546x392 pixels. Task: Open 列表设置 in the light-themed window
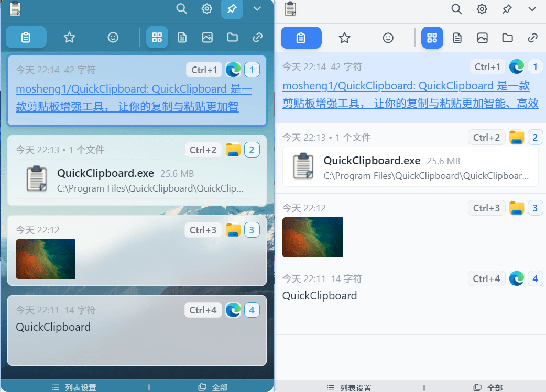tap(350, 387)
